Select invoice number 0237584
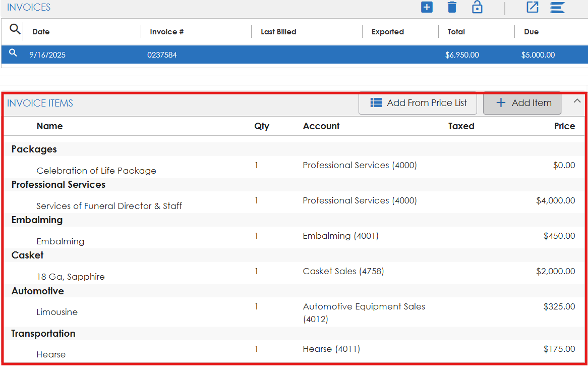The image size is (588, 366). (x=162, y=55)
